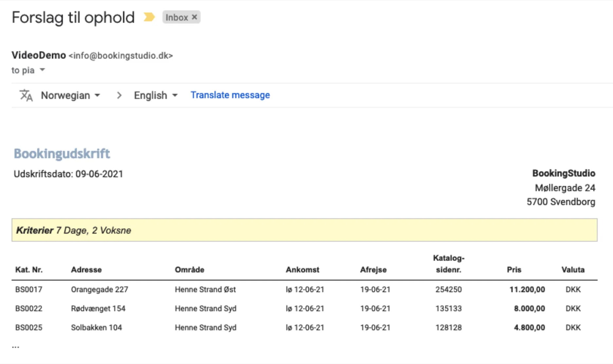Open the English target language dropdown
This screenshot has height=364, width=613.
tap(156, 95)
